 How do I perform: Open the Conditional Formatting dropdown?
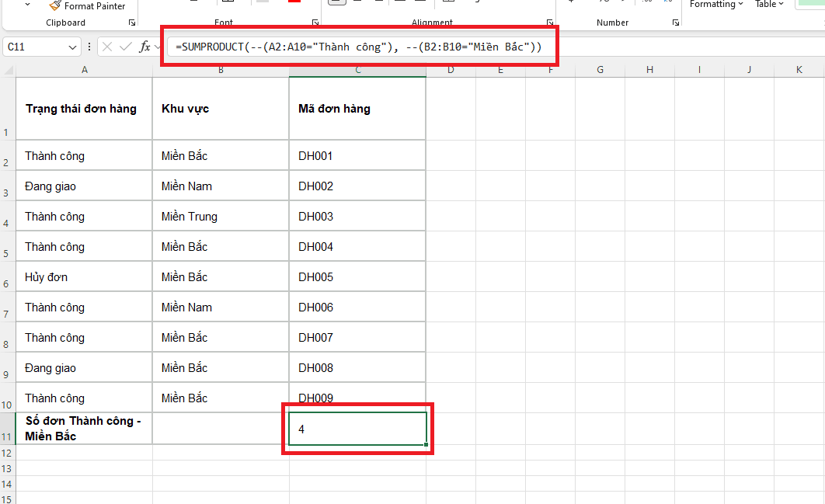(716, 4)
